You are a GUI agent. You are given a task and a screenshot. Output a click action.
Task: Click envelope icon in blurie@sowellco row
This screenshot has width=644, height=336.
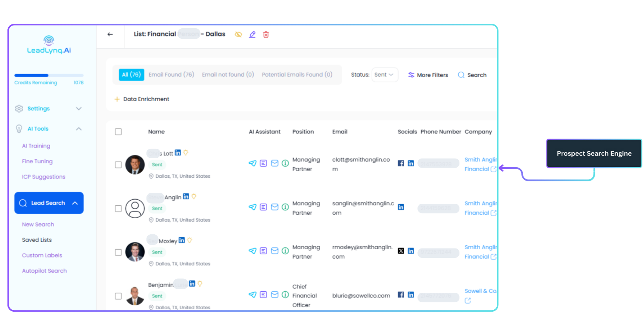click(275, 294)
